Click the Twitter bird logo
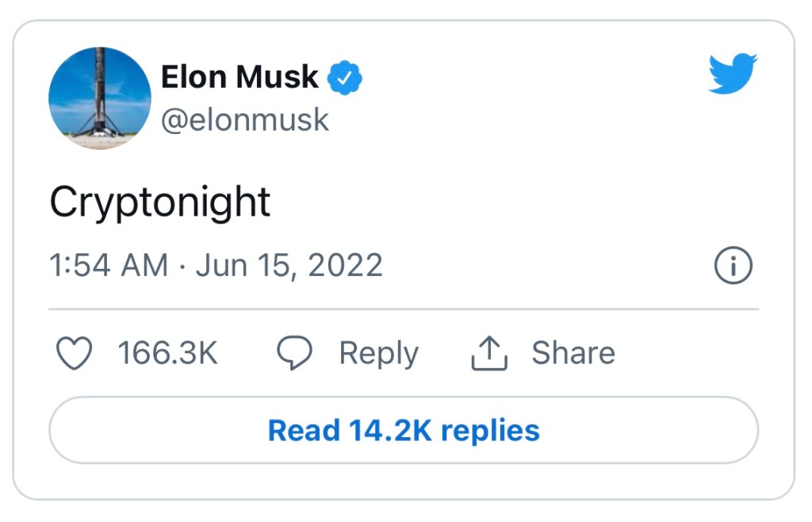 732,74
